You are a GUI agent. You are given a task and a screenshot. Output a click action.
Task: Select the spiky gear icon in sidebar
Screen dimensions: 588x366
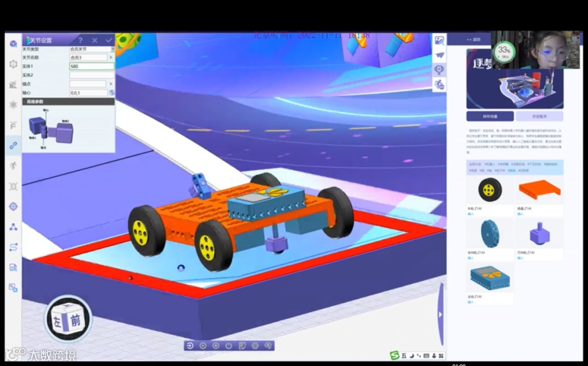pos(13,104)
